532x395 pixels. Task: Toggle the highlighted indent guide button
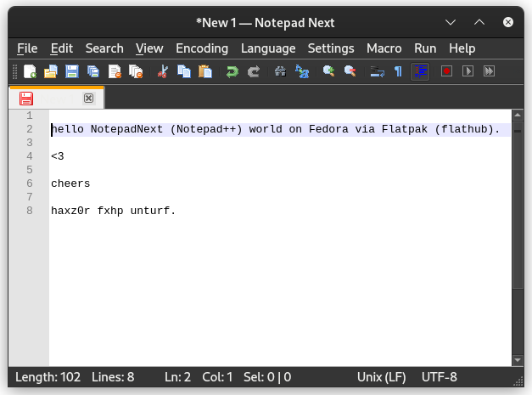(x=419, y=72)
